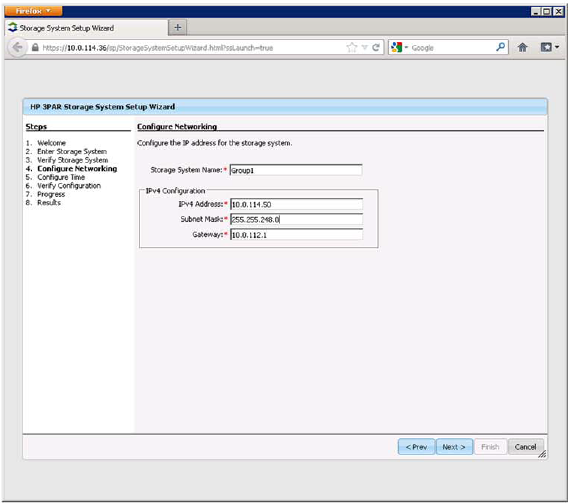Select the Storage System Setup Wizard tab

[87, 28]
